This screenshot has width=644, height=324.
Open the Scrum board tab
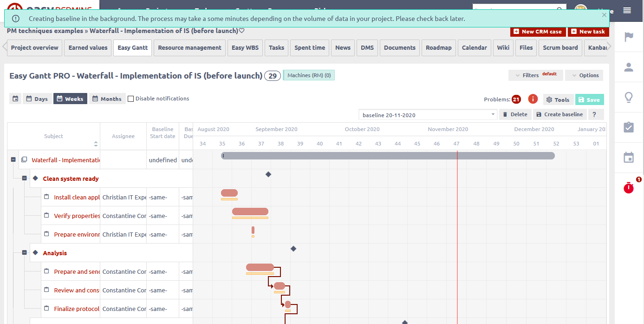point(560,47)
